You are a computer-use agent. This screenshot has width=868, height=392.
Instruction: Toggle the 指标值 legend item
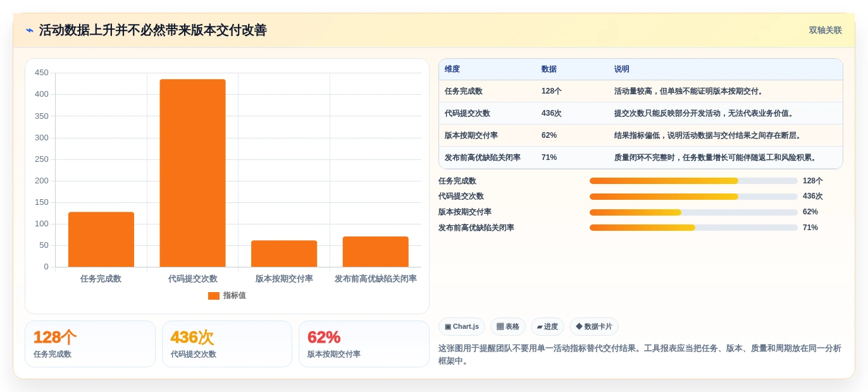coord(227,295)
